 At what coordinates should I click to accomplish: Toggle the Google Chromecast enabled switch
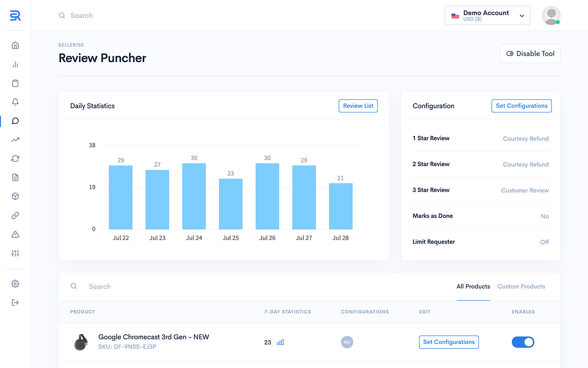(x=523, y=342)
